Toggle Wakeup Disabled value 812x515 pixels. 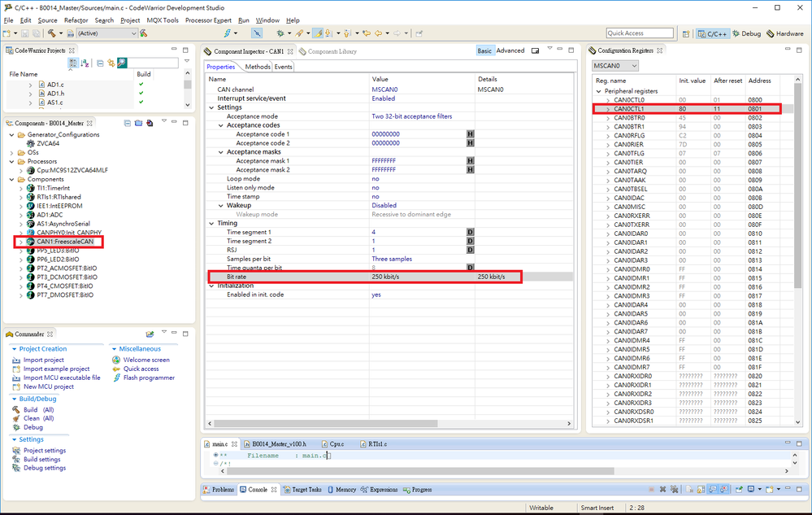pos(384,206)
